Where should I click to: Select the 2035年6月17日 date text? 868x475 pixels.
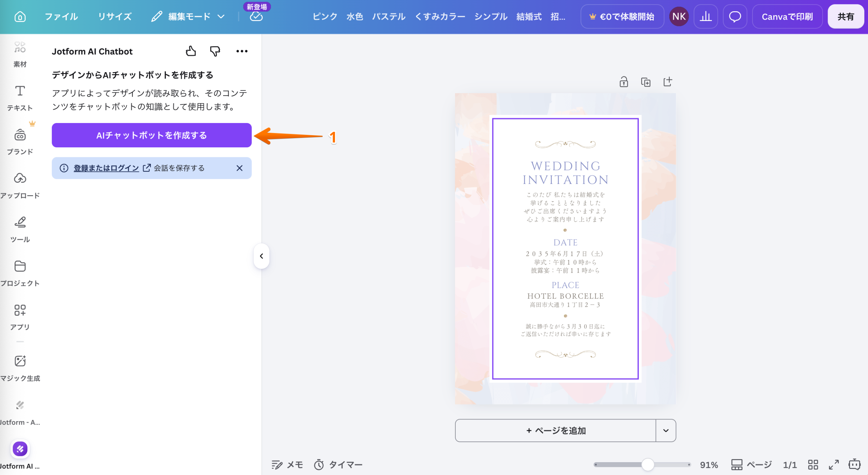565,254
